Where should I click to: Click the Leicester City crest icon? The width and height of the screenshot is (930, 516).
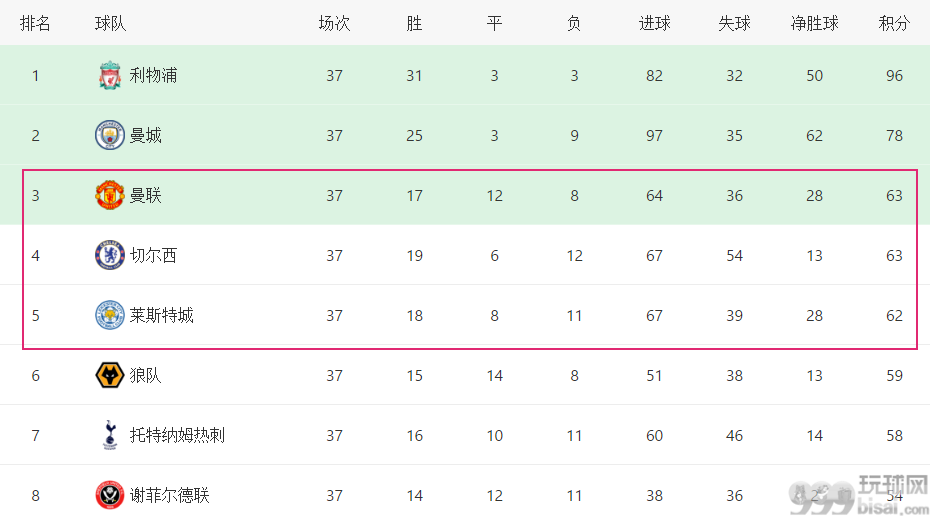[x=110, y=315]
